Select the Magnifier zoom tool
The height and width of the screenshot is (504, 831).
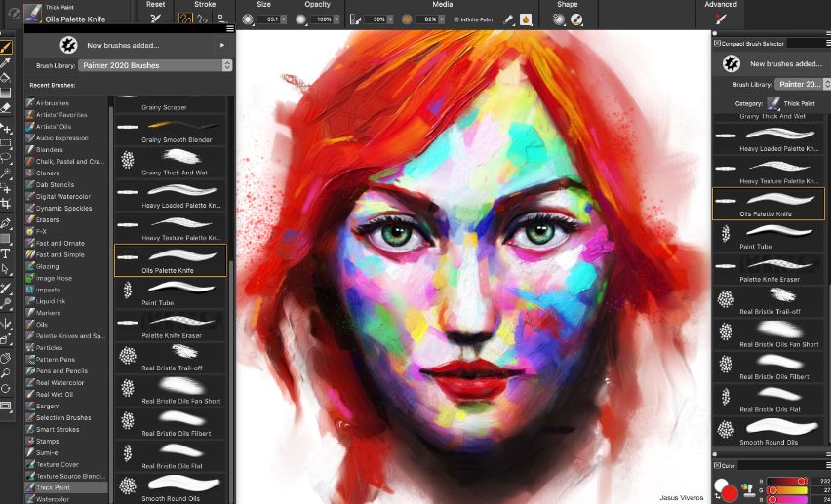[x=6, y=373]
